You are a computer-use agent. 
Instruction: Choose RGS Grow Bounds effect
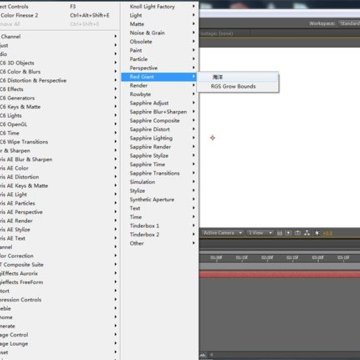click(238, 86)
